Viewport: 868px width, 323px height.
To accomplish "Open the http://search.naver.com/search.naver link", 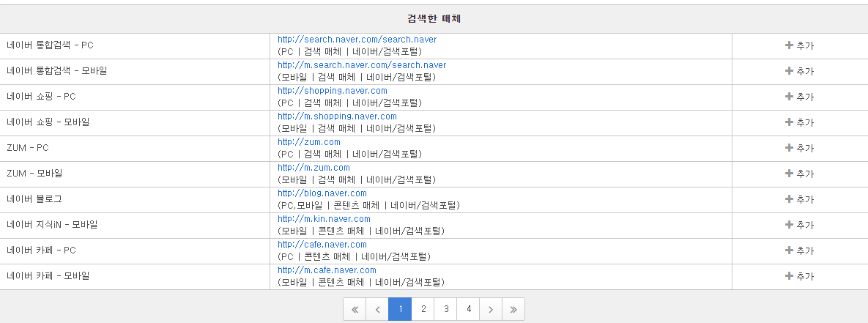I will tap(357, 40).
